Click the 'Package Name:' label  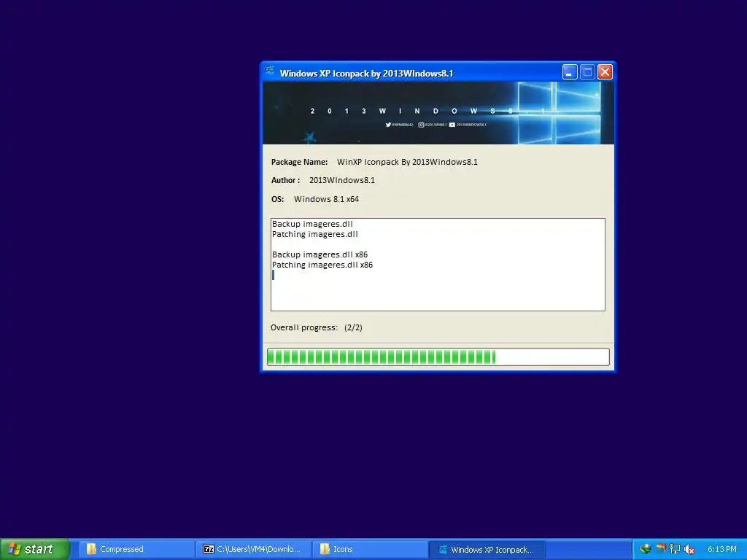click(x=299, y=162)
